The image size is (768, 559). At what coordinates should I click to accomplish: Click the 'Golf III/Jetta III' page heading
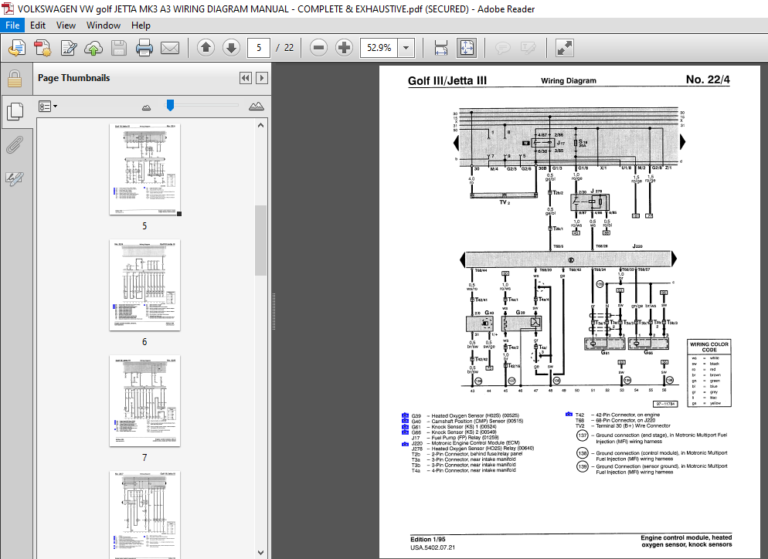(447, 81)
